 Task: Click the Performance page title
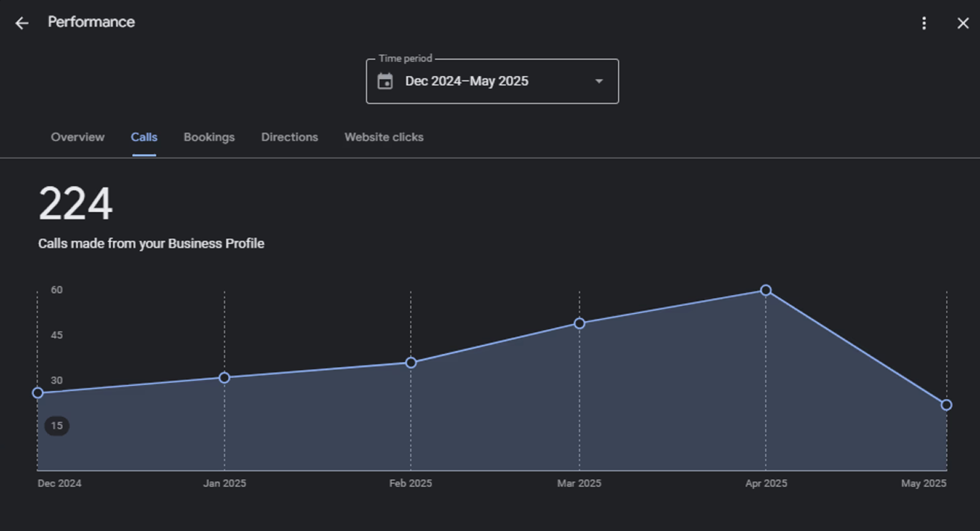coord(91,22)
